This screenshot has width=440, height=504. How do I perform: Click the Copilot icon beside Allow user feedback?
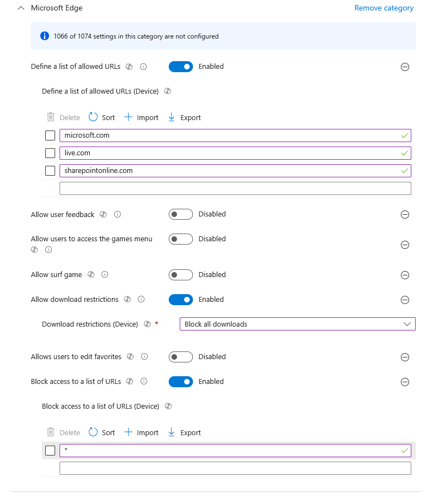point(103,214)
